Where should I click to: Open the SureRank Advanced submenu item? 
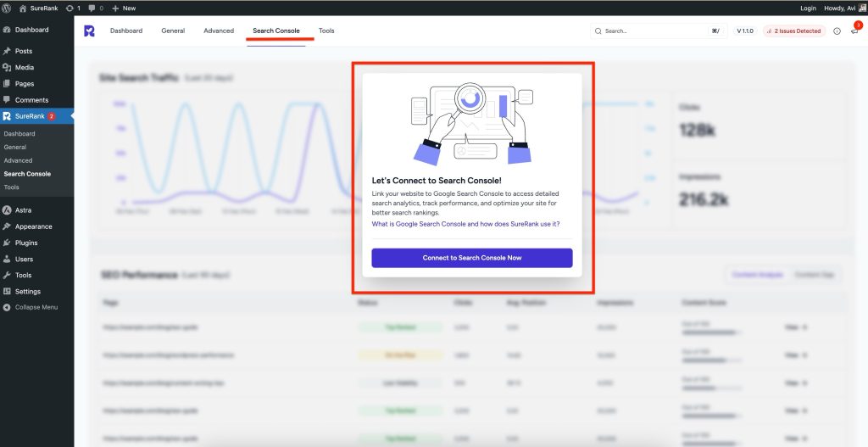[19, 160]
